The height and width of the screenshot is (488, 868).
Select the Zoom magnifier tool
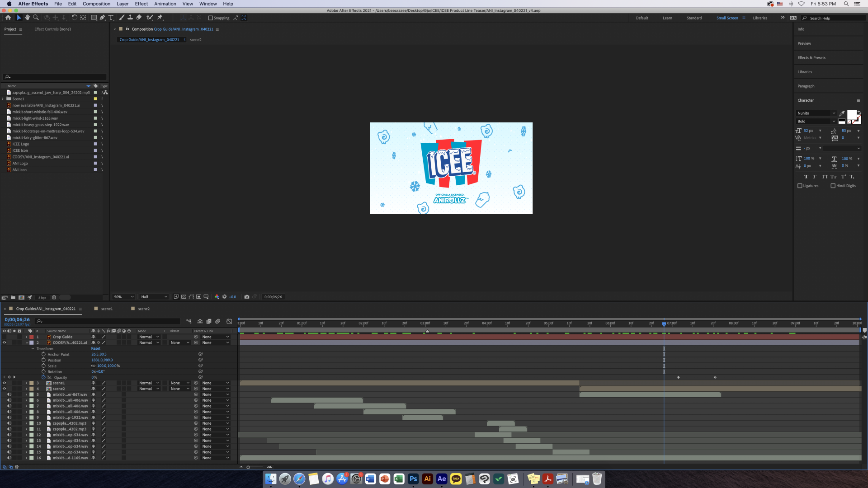(x=36, y=18)
